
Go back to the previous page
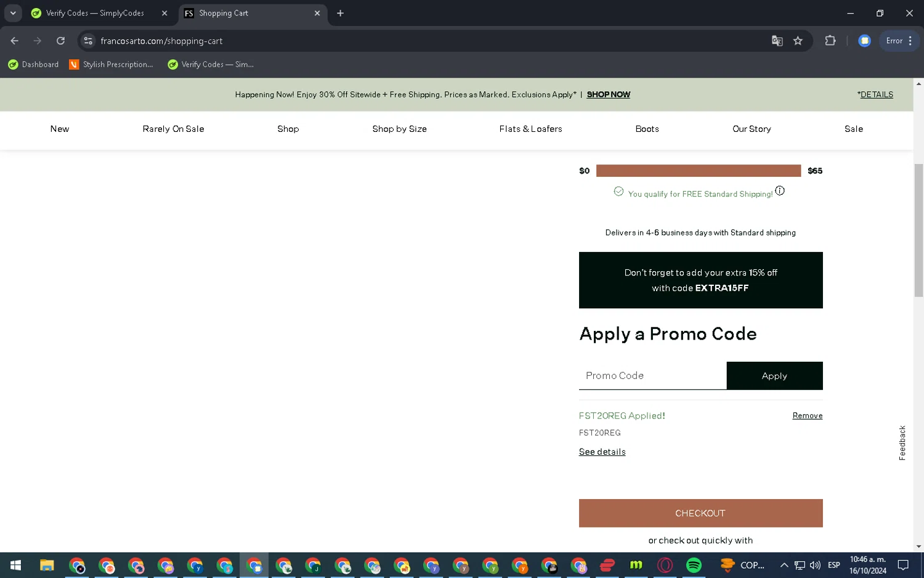(15, 41)
